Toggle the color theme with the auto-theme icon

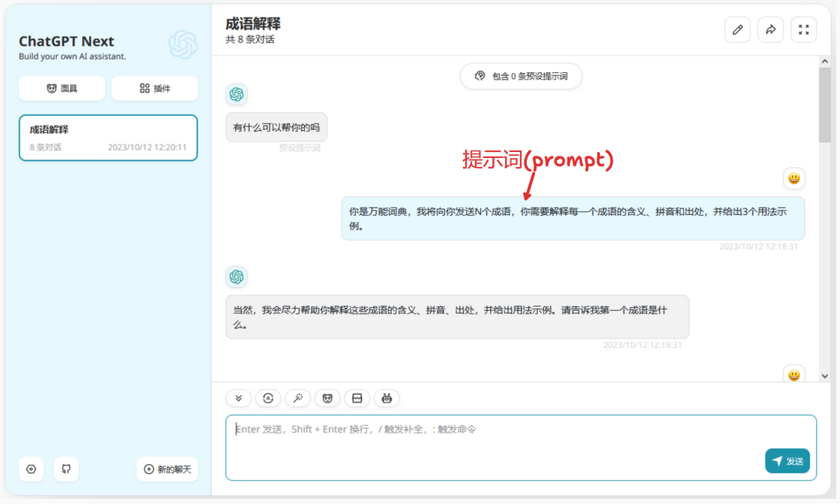[268, 398]
